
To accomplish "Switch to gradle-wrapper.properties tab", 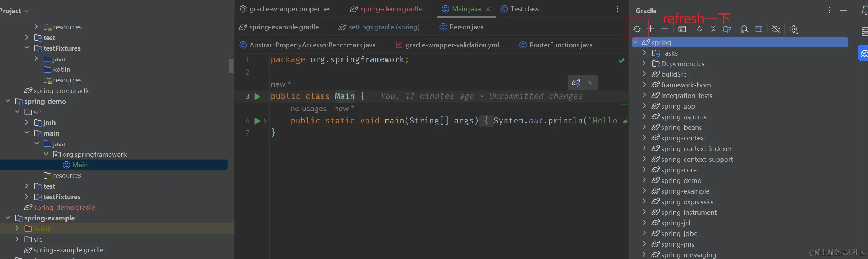I will click(285, 9).
